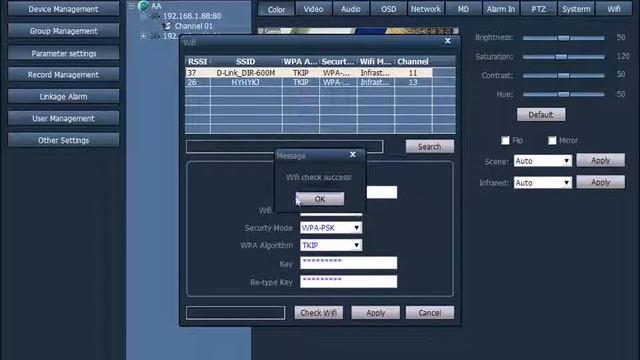Select 192.168.1.88:80 in device tree
Screen dimensions: 640x360
192,16
